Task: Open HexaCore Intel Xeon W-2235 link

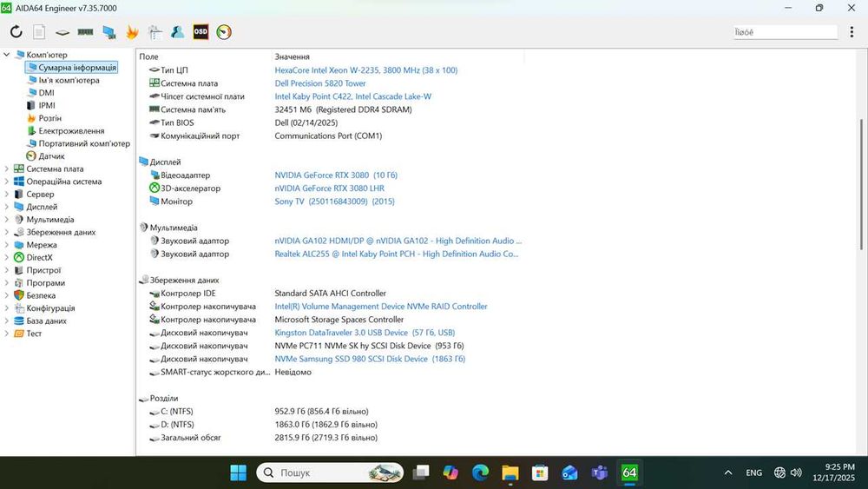Action: pyautogui.click(x=366, y=70)
